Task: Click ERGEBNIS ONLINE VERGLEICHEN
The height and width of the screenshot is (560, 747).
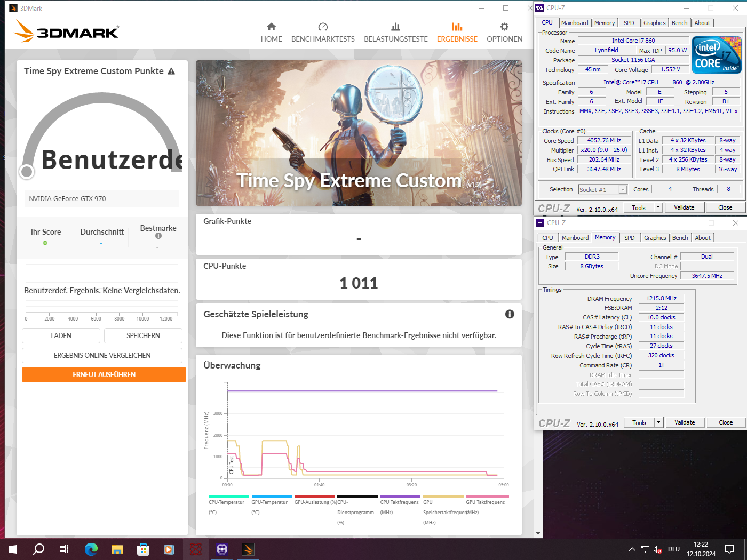Action: 102,355
